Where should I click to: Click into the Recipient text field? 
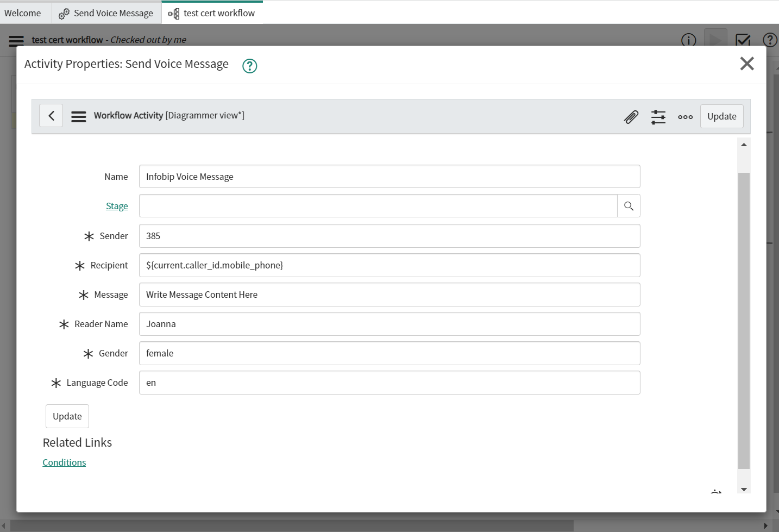[x=389, y=265]
